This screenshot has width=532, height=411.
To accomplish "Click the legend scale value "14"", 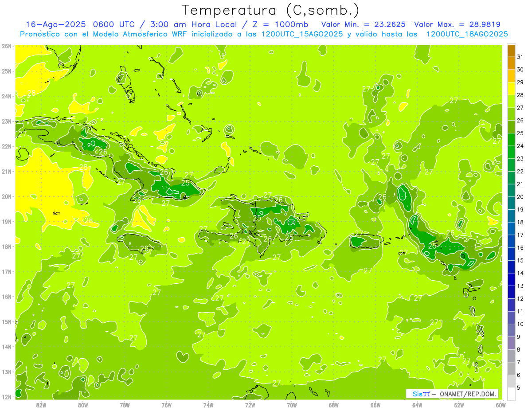I will click(x=520, y=273).
